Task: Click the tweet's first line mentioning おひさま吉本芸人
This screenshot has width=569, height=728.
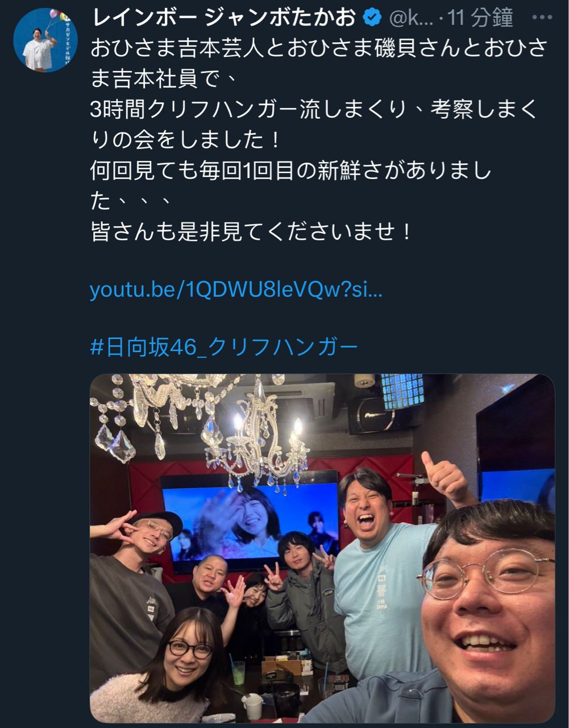Action: [318, 48]
